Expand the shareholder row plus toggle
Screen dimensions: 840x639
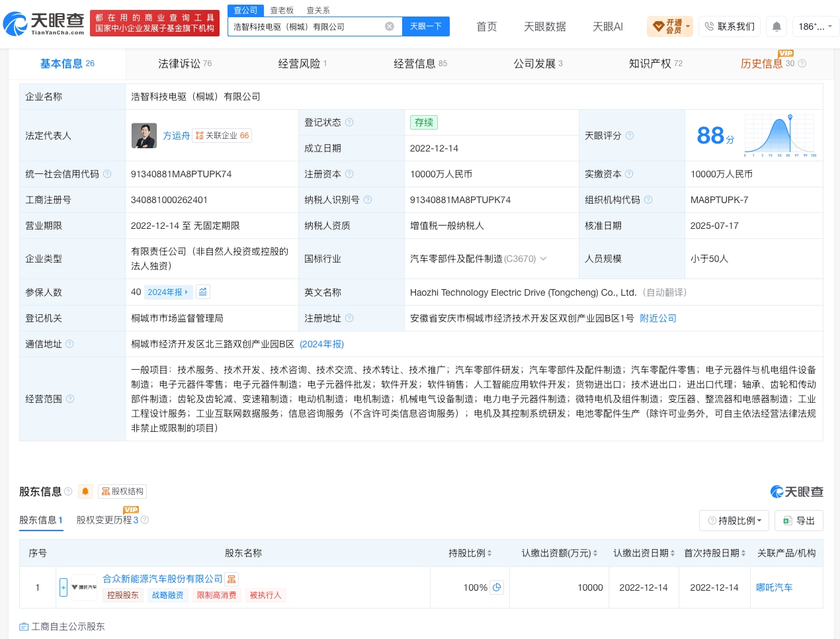point(63,587)
